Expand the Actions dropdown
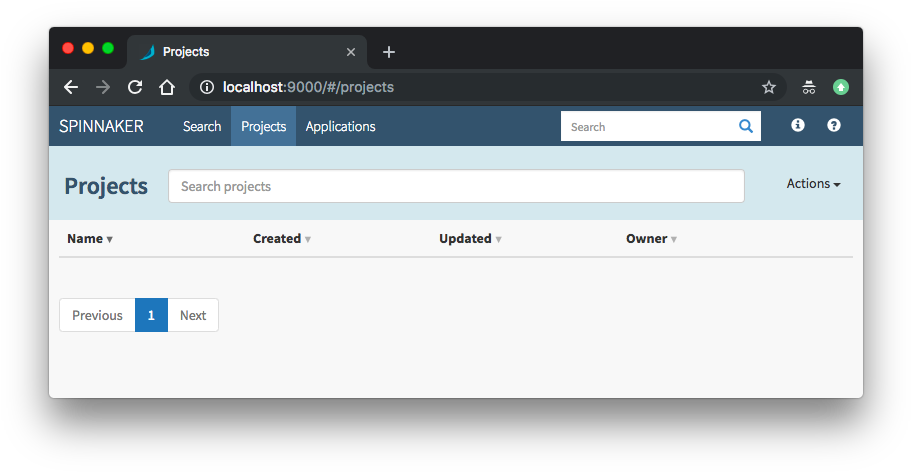The image size is (911, 472). click(813, 184)
